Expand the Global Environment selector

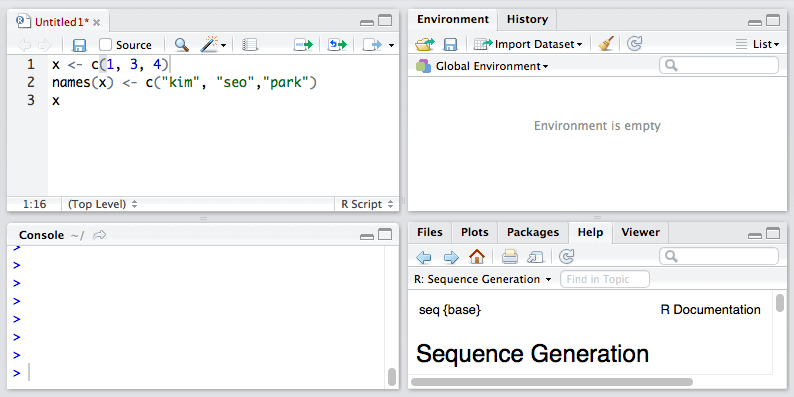click(482, 66)
